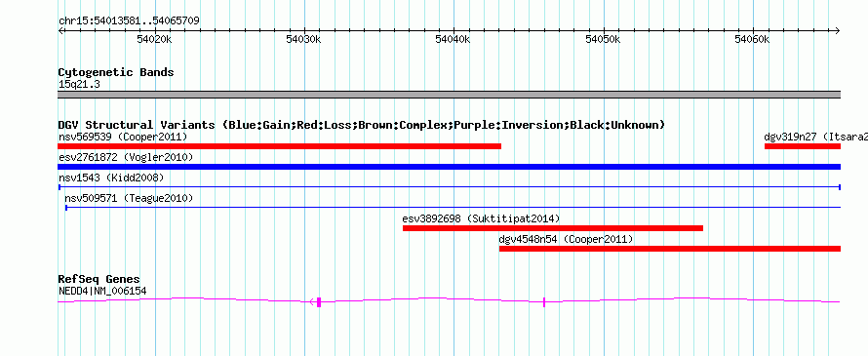Click the Cytogenetic Bands track title

click(x=116, y=72)
